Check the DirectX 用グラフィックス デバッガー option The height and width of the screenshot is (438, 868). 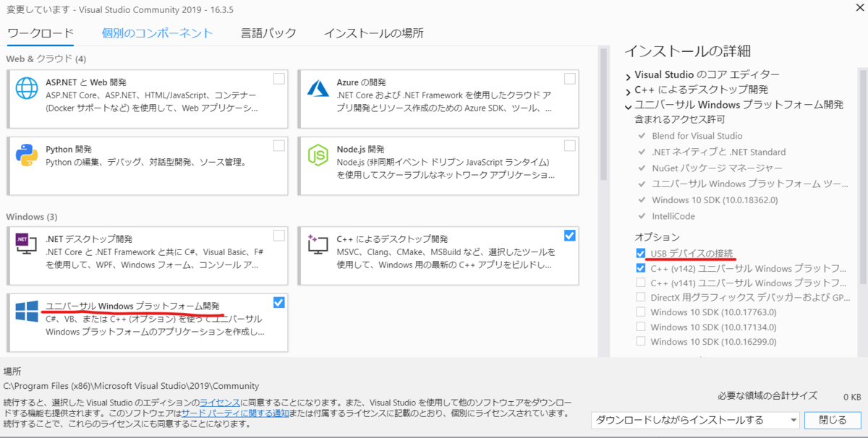(x=641, y=297)
